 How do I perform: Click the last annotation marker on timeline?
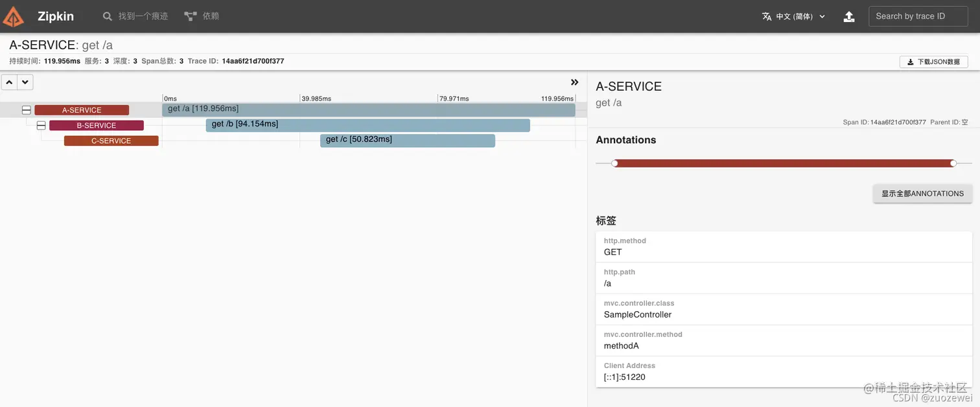point(953,163)
